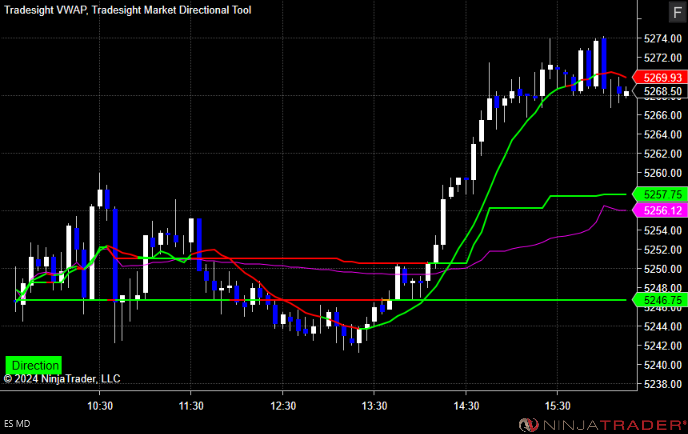The image size is (688, 434).
Task: Click the 11:30 time axis label
Action: (x=191, y=406)
